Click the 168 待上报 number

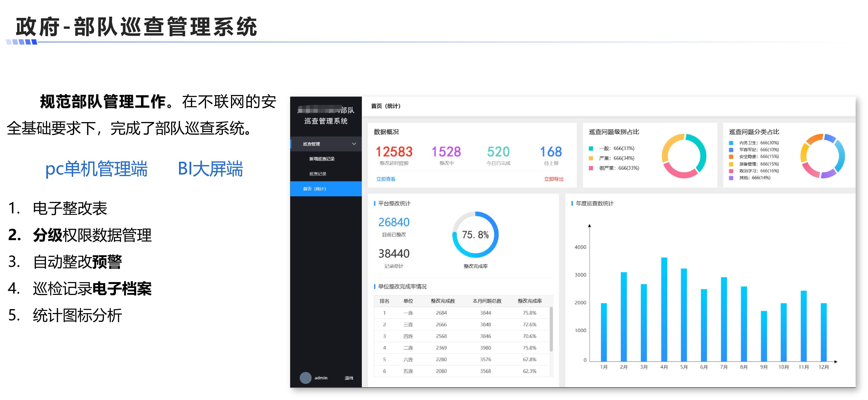551,152
